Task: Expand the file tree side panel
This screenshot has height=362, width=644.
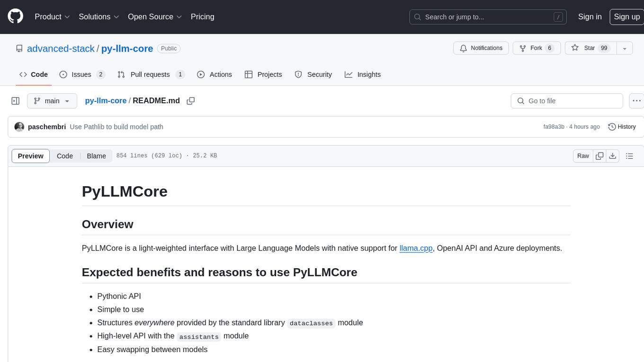Action: tap(16, 101)
